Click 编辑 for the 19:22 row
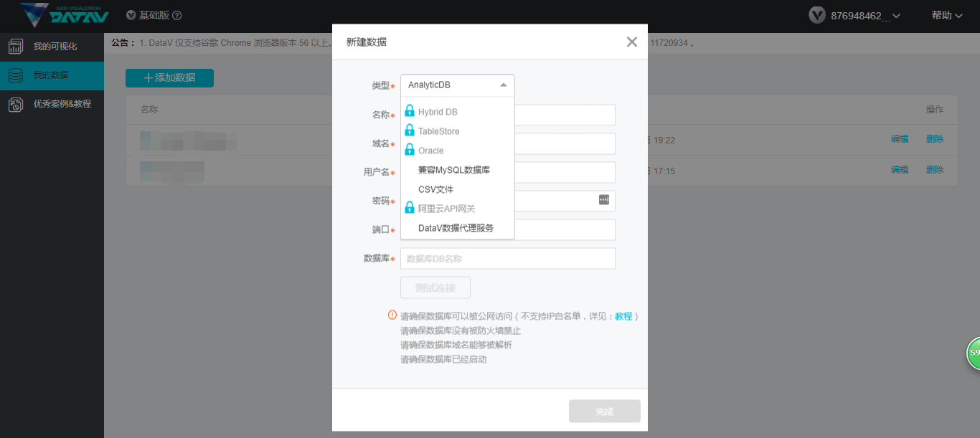The width and height of the screenshot is (980, 438). point(900,139)
